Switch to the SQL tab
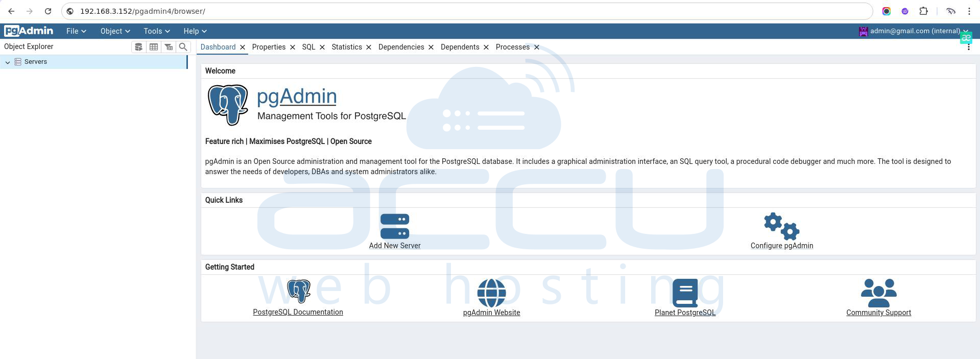Viewport: 980px width, 359px height. click(x=308, y=47)
